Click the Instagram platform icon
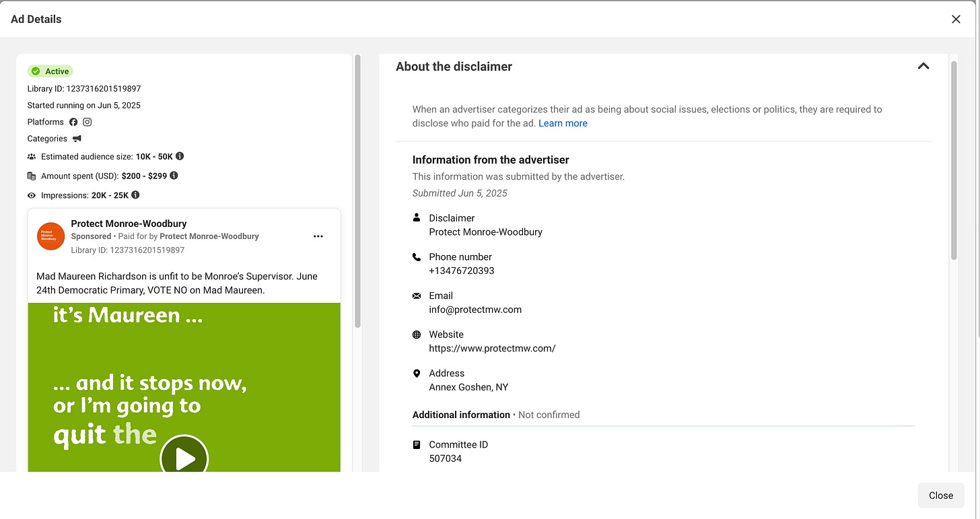Image resolution: width=980 pixels, height=519 pixels. [x=87, y=122]
